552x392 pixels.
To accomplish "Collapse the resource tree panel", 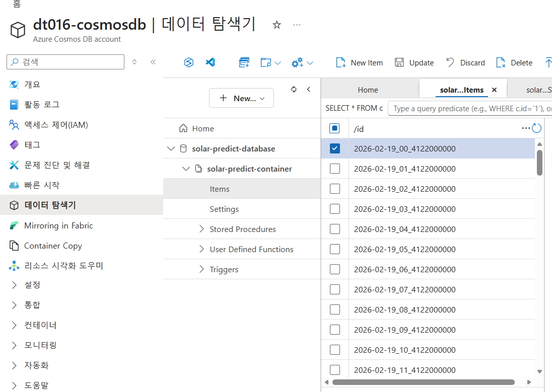I will pyautogui.click(x=308, y=90).
